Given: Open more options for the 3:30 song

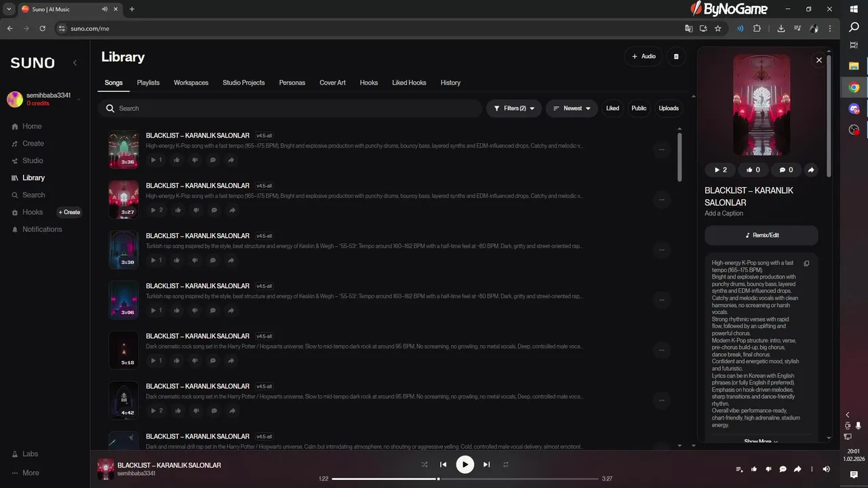Looking at the screenshot, I should click(661, 249).
